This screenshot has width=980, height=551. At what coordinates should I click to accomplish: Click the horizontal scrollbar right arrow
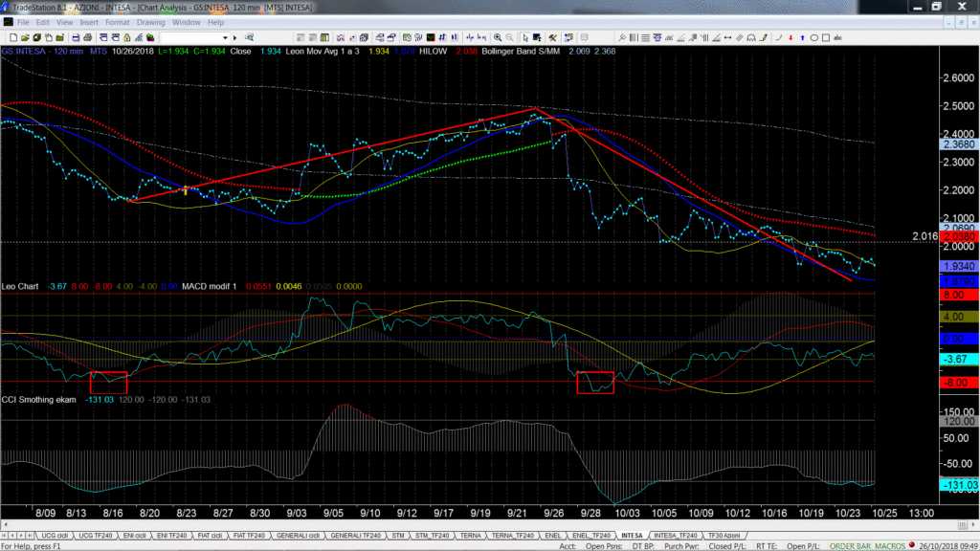973,525
